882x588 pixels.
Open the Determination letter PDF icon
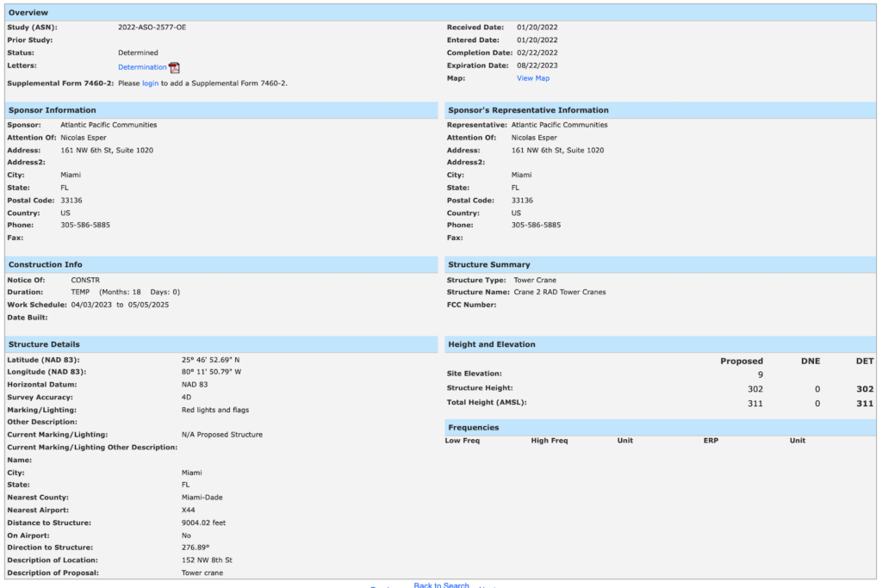tap(174, 67)
